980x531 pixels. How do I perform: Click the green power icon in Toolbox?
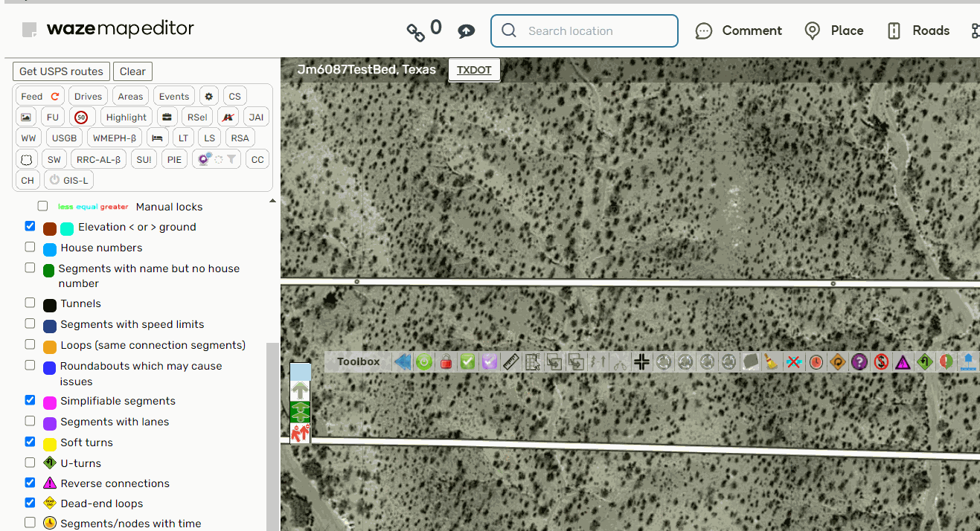pos(424,362)
